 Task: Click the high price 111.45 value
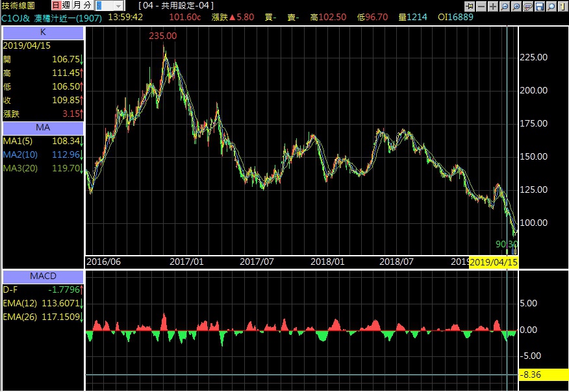[66, 73]
